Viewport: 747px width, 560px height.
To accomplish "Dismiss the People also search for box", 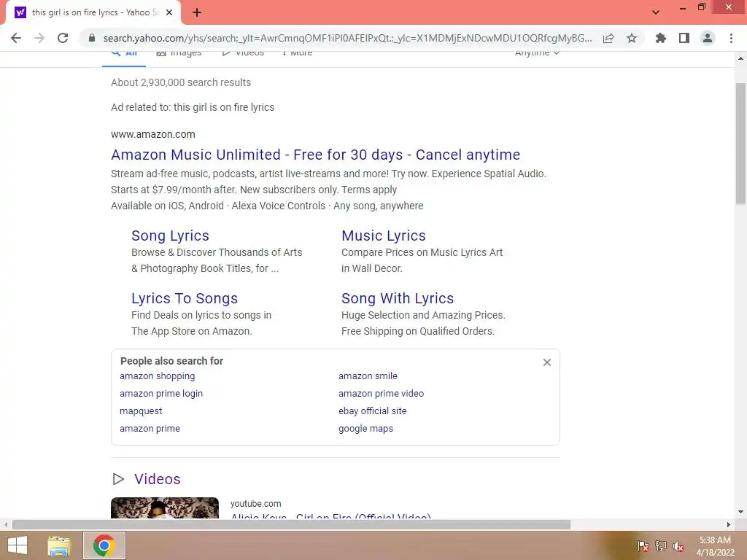I will [x=547, y=362].
